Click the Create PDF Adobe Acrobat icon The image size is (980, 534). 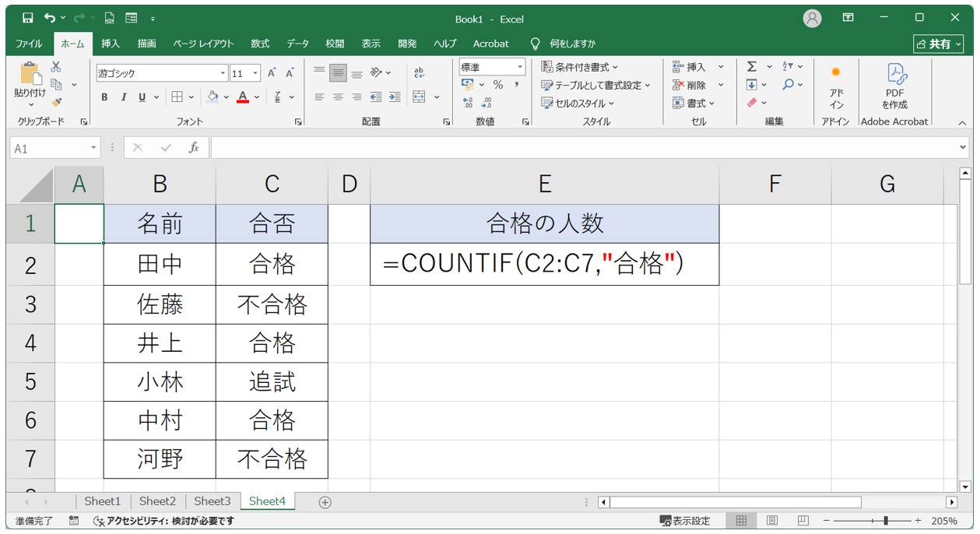tap(894, 86)
